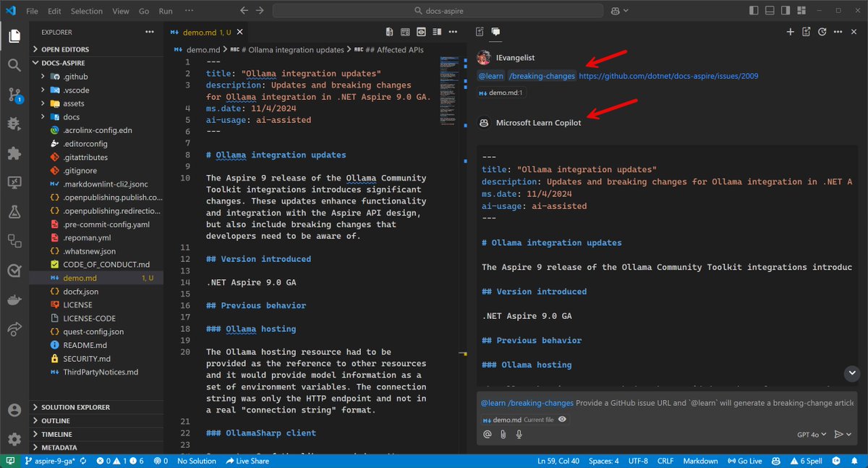
Task: Insert an @ mention in chat
Action: [x=487, y=435]
